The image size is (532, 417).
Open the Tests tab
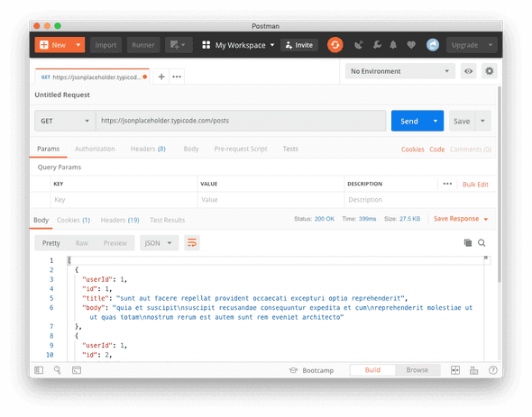[x=290, y=149]
